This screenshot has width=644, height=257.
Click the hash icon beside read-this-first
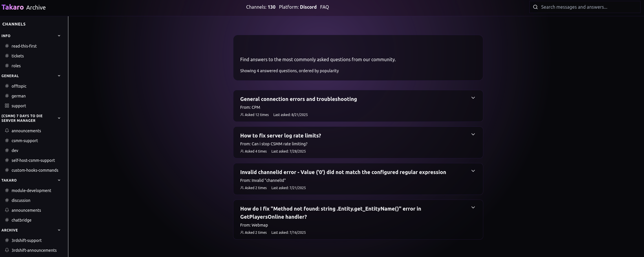coord(7,46)
